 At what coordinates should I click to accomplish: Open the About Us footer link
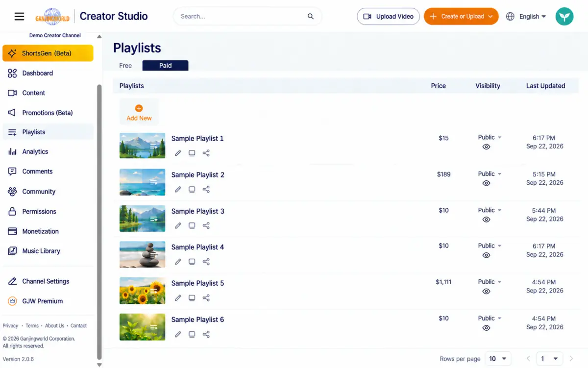tap(54, 325)
